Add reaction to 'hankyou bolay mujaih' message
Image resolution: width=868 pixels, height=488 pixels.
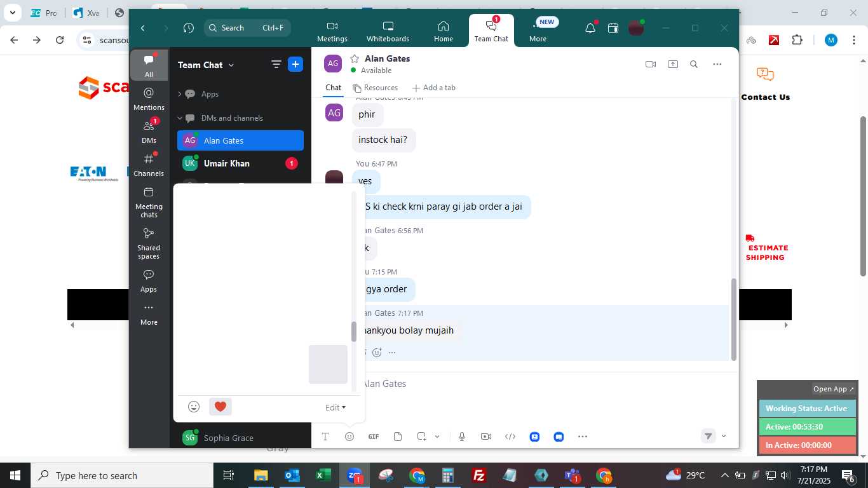pos(377,352)
